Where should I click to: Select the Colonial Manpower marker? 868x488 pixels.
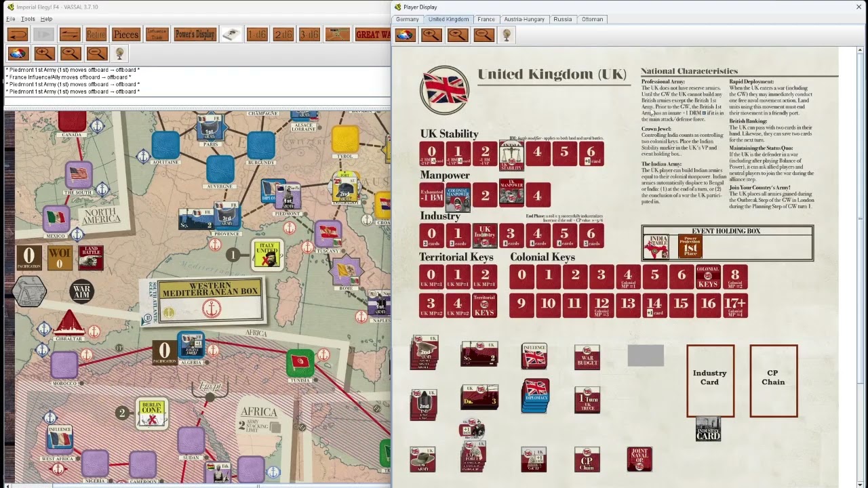click(458, 197)
